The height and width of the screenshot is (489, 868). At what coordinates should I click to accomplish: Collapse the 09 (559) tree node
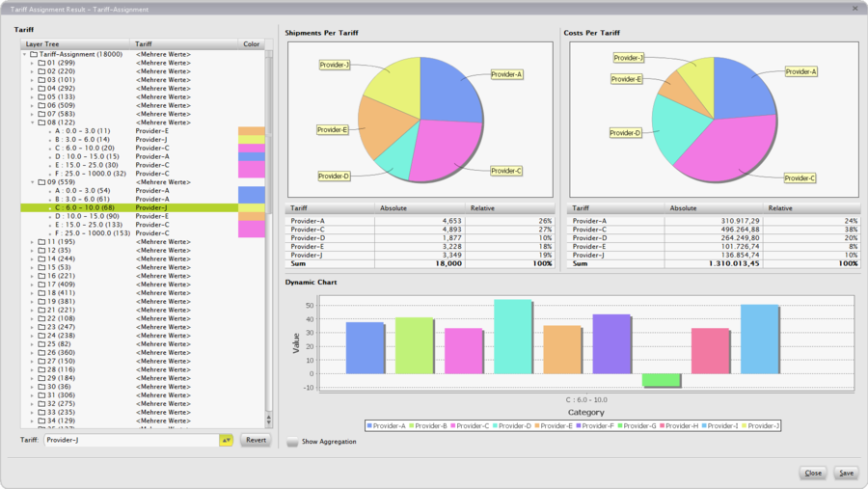click(32, 181)
